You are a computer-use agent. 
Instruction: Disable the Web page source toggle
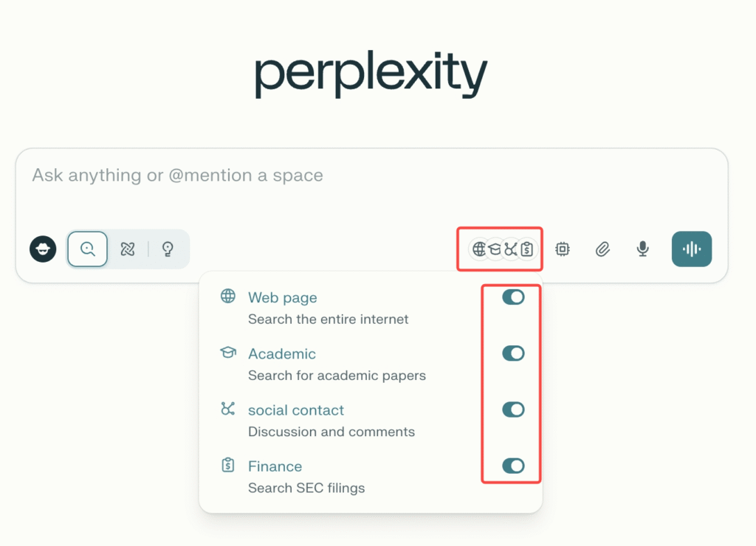tap(513, 297)
